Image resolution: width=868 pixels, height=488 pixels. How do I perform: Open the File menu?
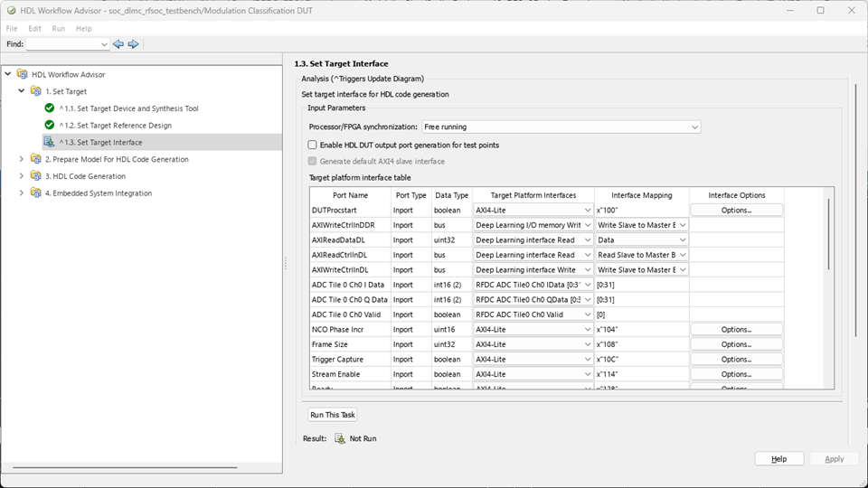coord(12,28)
